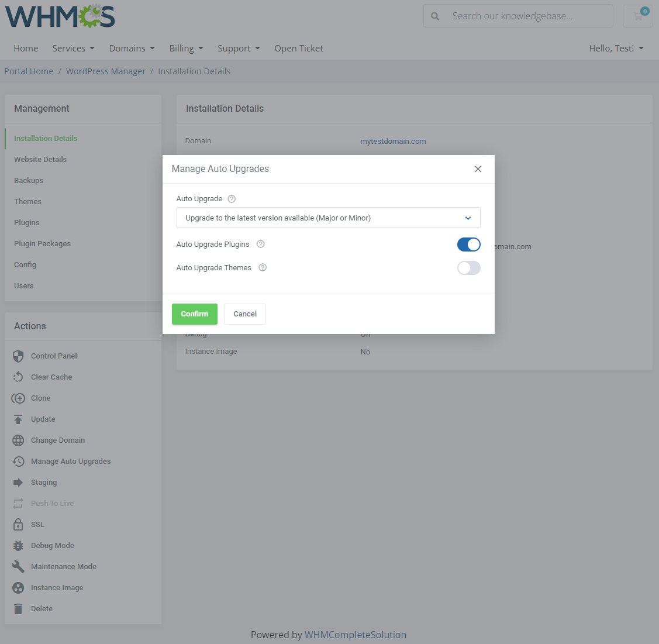Open the Domains dropdown
The width and height of the screenshot is (659, 644).
pos(132,48)
